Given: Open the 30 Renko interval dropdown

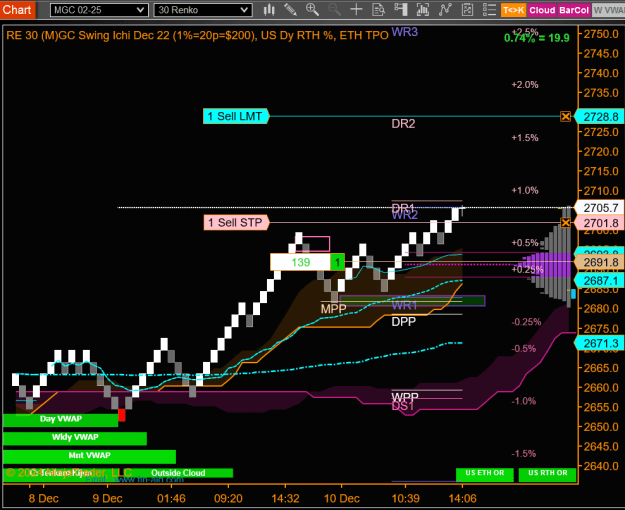Looking at the screenshot, I should coord(203,10).
